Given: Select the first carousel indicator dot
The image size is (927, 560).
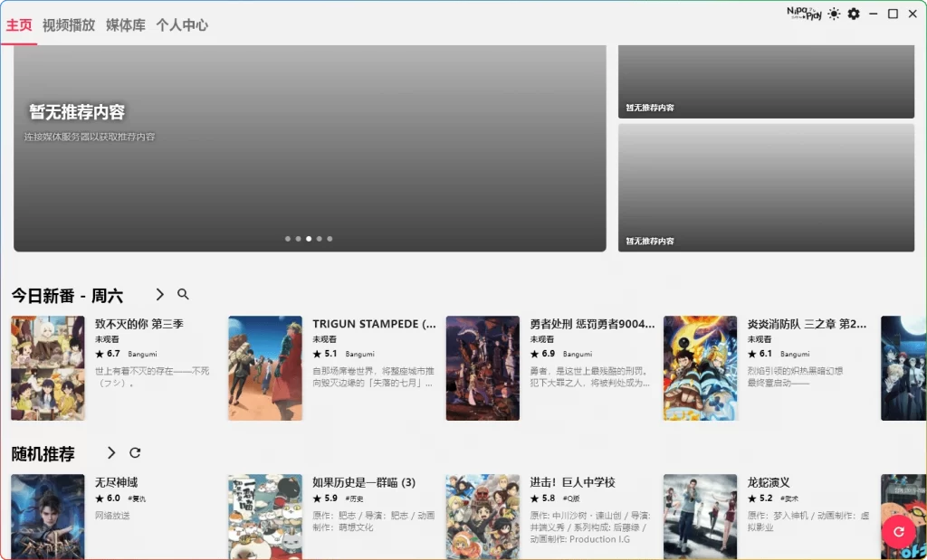Looking at the screenshot, I should point(287,238).
